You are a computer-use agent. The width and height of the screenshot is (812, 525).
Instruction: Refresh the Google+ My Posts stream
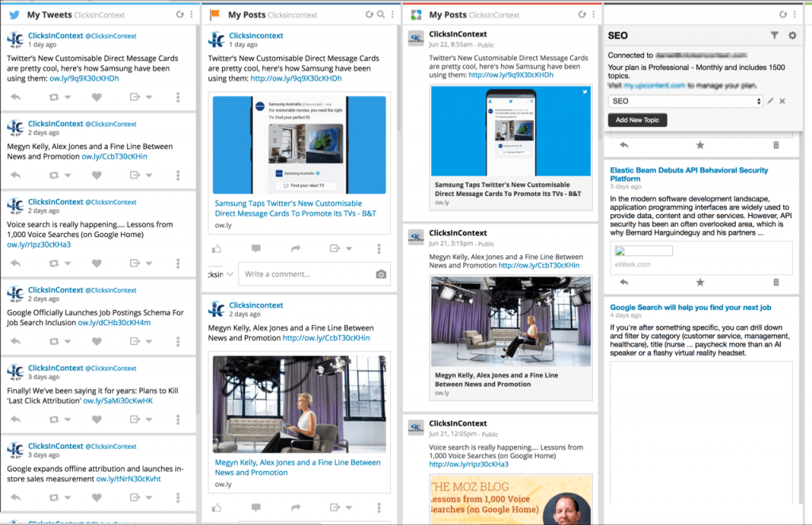(x=582, y=14)
